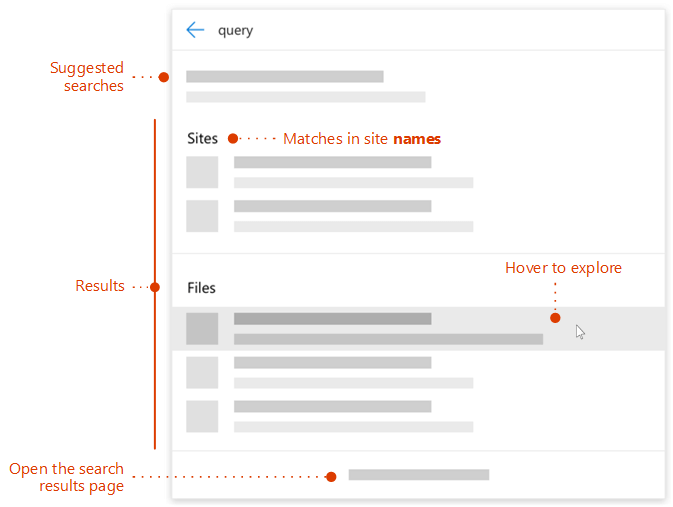Open the highlighted first file's thumbnail icon
Image resolution: width=673 pixels, height=507 pixels.
pyautogui.click(x=202, y=328)
